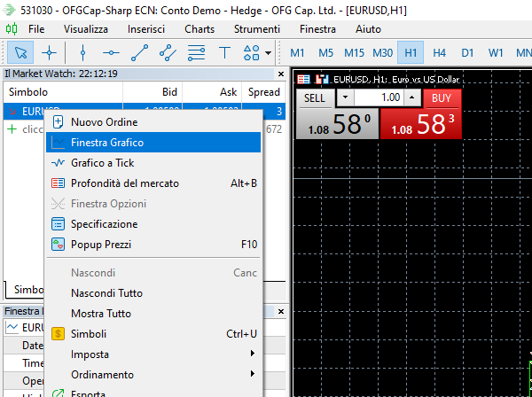Click Market Watch time title text
The width and height of the screenshot is (532, 397).
(61, 74)
